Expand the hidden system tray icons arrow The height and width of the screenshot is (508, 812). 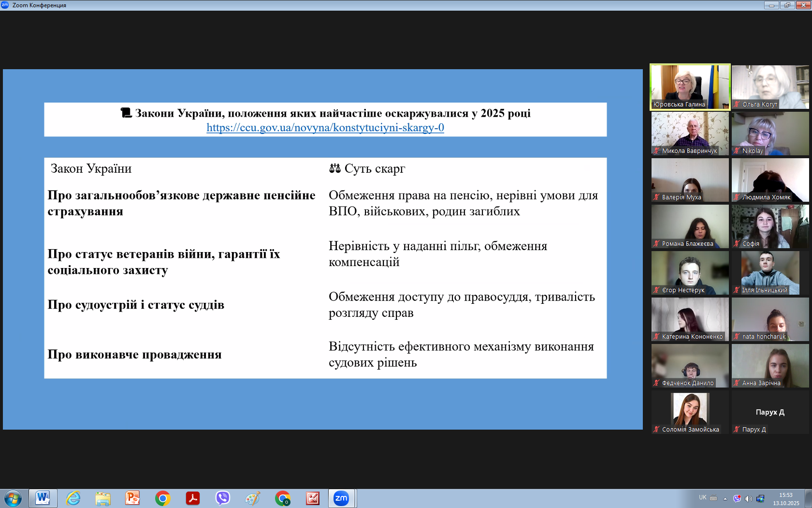(x=725, y=498)
